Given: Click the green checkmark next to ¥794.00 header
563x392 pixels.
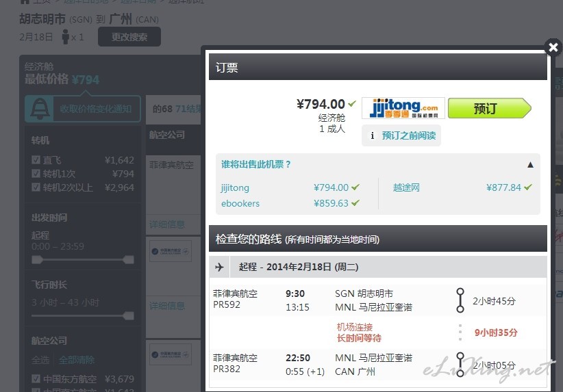Looking at the screenshot, I should (x=352, y=104).
